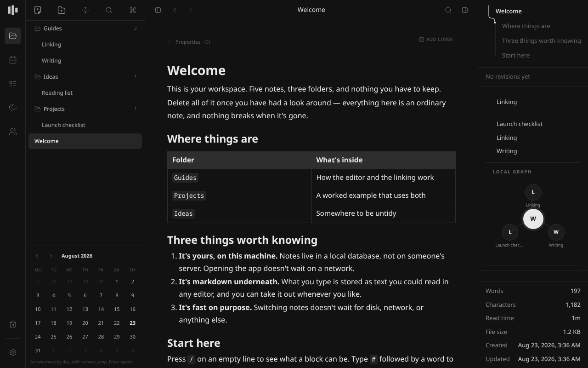Go to previous month in the calendar
Image resolution: width=588 pixels, height=368 pixels.
[37, 256]
